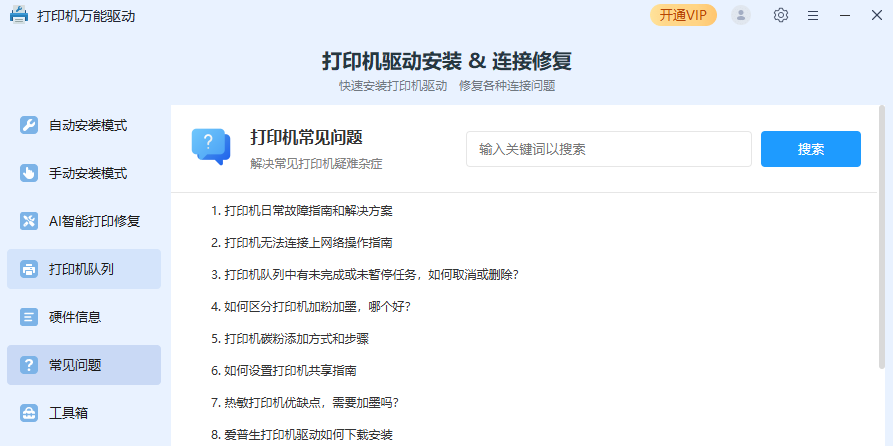Focus the 输入关键词以搜索 search field
Viewport: 893px width, 446px height.
click(x=609, y=149)
